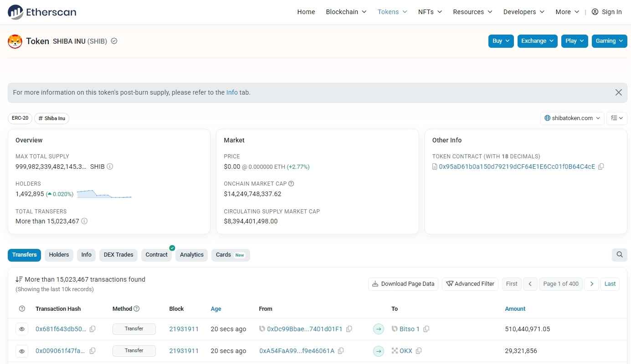Expand the Blockchain navigation menu
This screenshot has width=631, height=364.
(346, 12)
